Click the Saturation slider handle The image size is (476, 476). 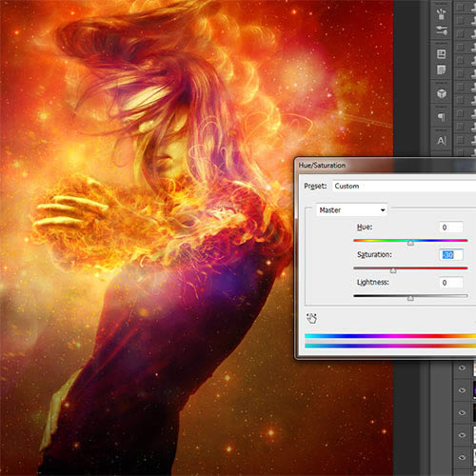click(393, 270)
